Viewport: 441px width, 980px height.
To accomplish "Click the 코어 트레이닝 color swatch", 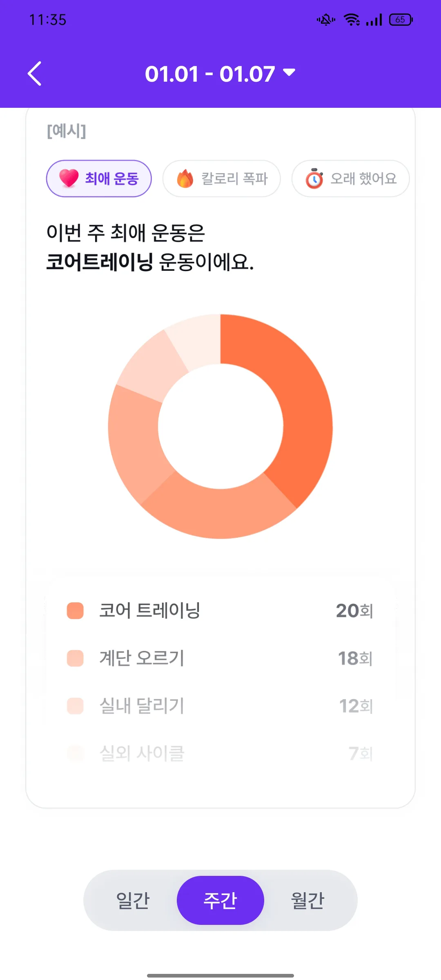I will click(x=75, y=610).
